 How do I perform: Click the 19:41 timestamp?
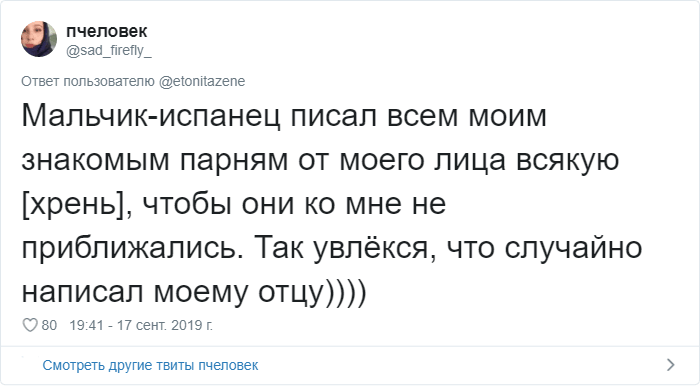coord(87,325)
